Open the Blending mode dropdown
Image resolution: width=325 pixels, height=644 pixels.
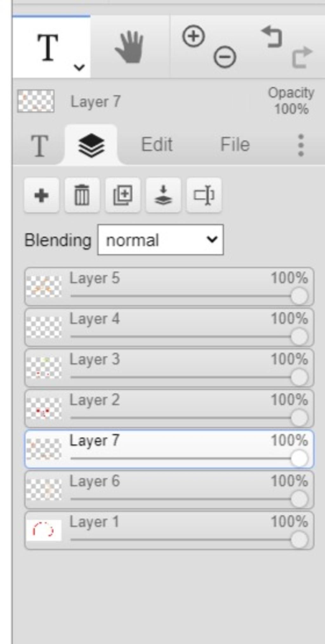161,240
